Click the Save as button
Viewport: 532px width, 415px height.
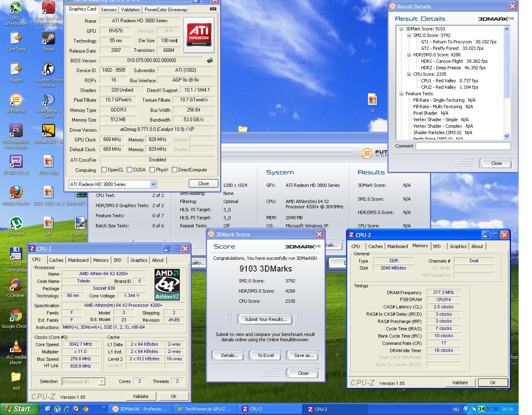(303, 355)
